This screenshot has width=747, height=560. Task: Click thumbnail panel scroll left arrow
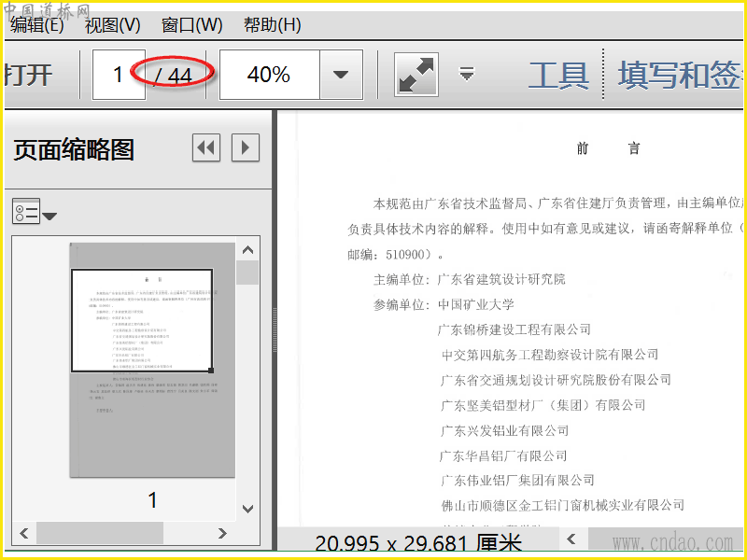click(x=24, y=533)
